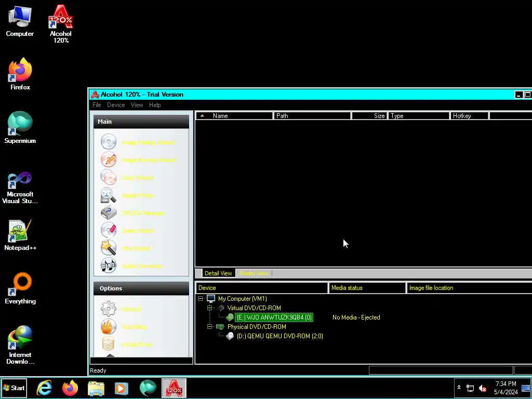The height and width of the screenshot is (399, 532).
Task: Select Alcohol 120% desktop shortcut
Action: 61,24
